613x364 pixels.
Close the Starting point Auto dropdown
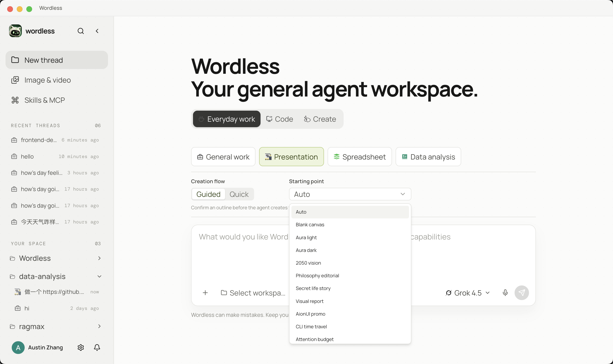click(350, 194)
